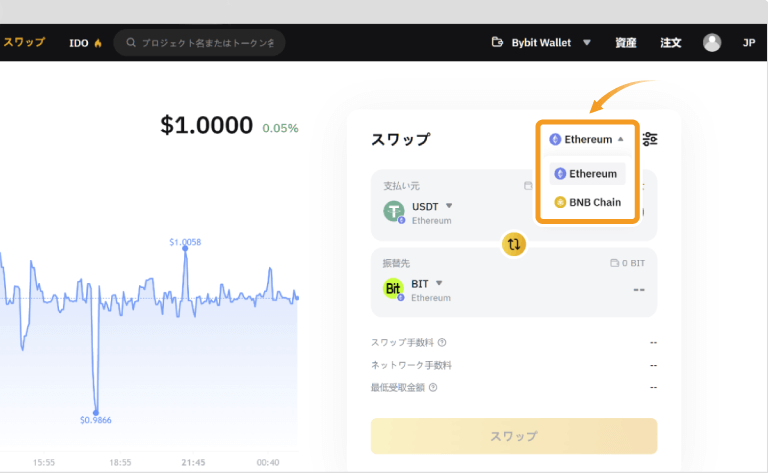Open the user profile avatar
This screenshot has height=473, width=768.
[x=712, y=43]
